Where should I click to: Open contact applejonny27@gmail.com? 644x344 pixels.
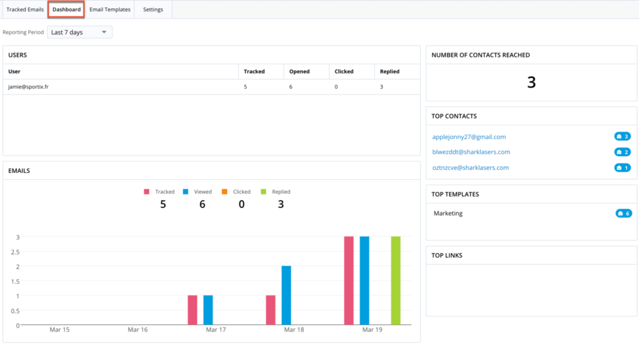[x=469, y=136]
